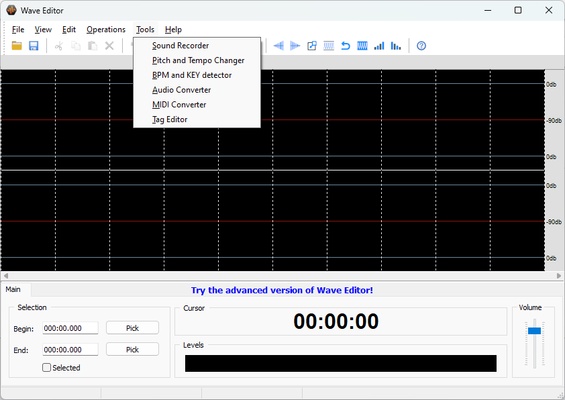This screenshot has height=400, width=565.
Task: Click the pale striped-rectangle toolbar icon
Action: [x=329, y=46]
